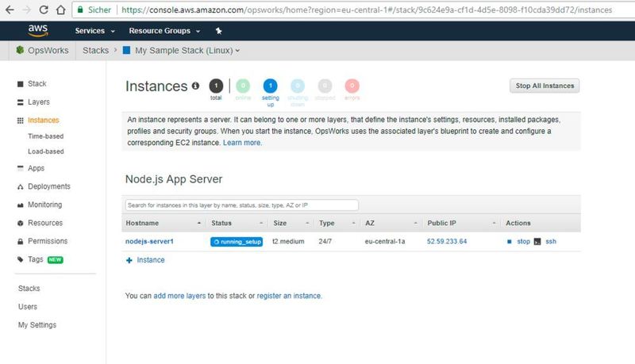Screen dimensions: 635x364
Task: Click the AWS logo
Action: pos(37,30)
